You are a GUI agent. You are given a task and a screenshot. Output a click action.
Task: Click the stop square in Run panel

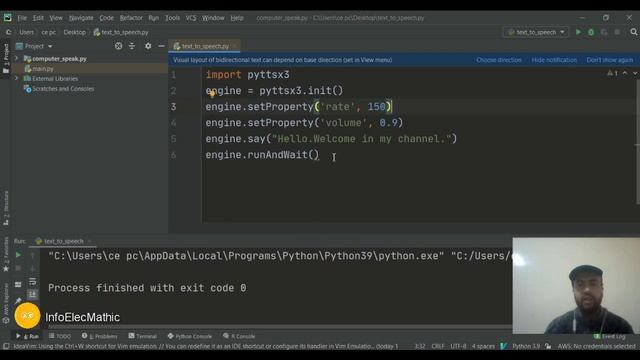(18, 269)
